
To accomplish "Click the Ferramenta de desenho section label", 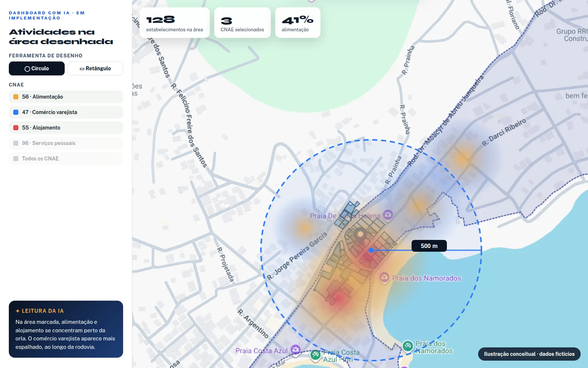I will click(x=46, y=56).
